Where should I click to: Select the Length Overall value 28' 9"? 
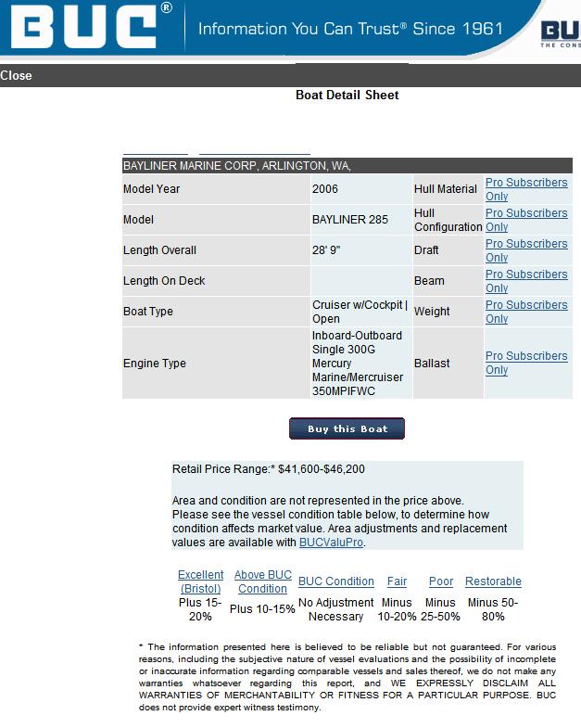[x=326, y=250]
